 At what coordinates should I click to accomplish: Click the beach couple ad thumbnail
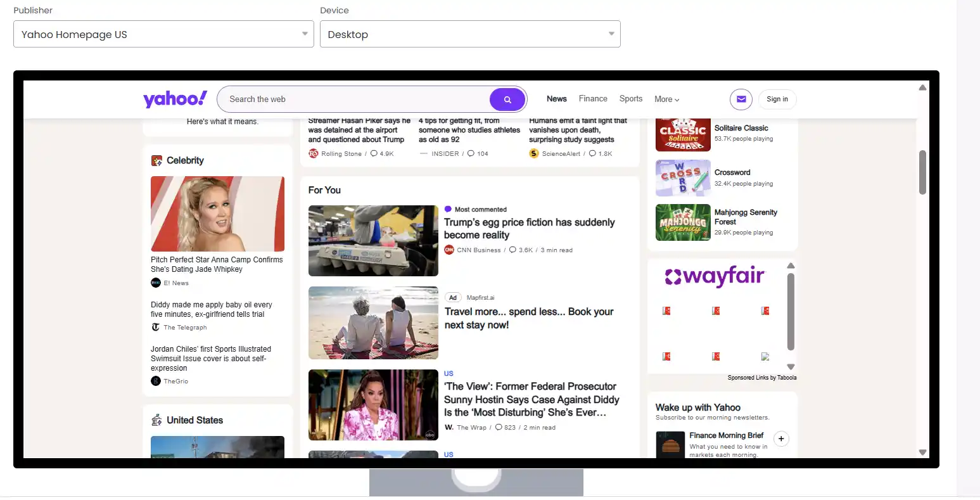[373, 323]
